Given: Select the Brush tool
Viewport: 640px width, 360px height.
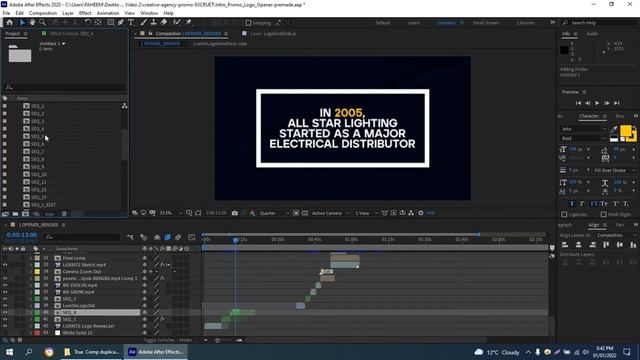Looking at the screenshot, I should pyautogui.click(x=144, y=22).
